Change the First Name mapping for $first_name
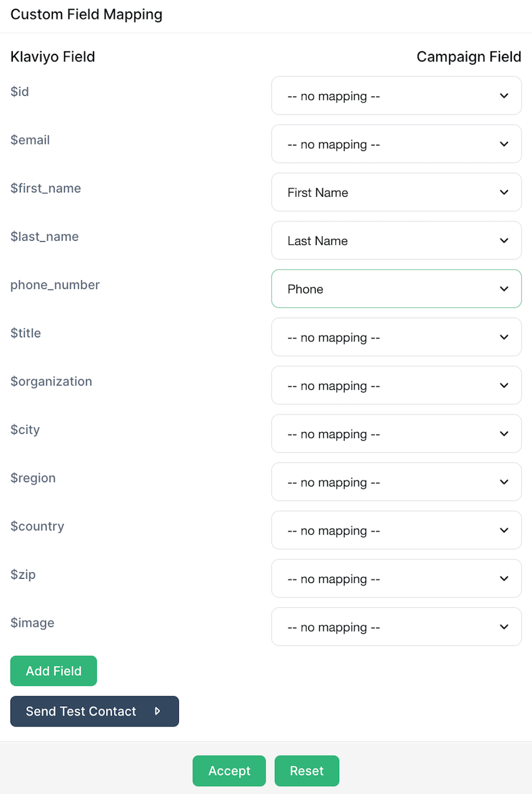This screenshot has width=532, height=794. pyautogui.click(x=396, y=192)
